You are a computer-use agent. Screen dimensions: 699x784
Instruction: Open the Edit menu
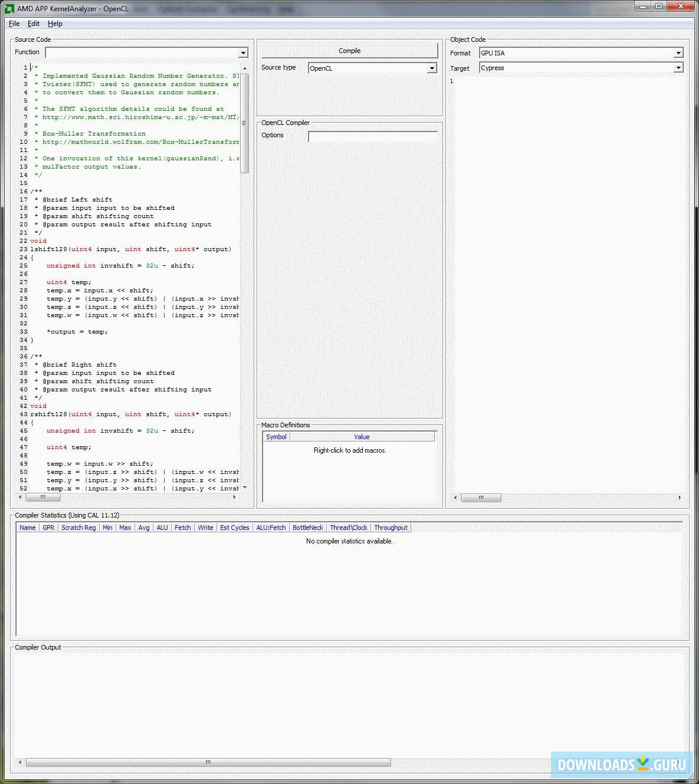[x=33, y=24]
